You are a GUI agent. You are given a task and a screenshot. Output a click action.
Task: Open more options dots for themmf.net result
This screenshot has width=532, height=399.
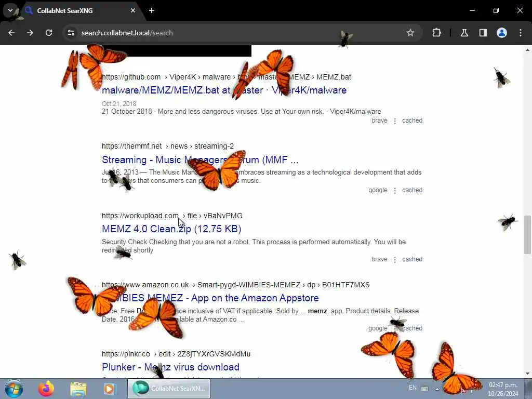[395, 190]
